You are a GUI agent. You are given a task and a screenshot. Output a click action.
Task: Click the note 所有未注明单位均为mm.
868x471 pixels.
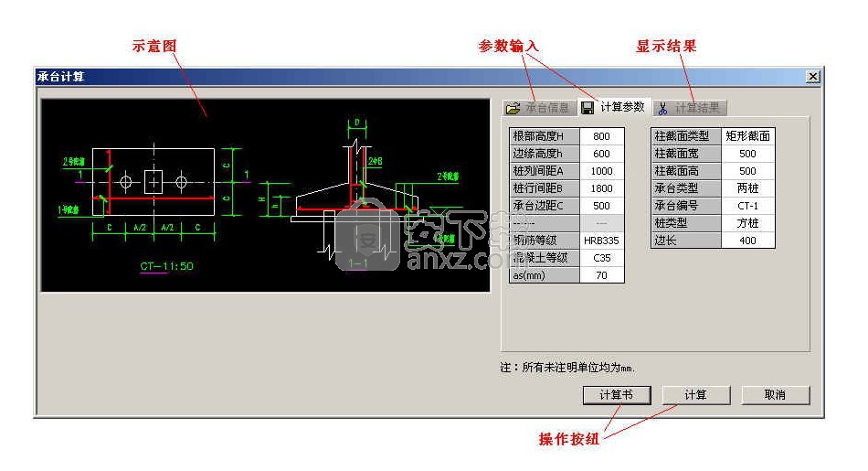click(567, 368)
